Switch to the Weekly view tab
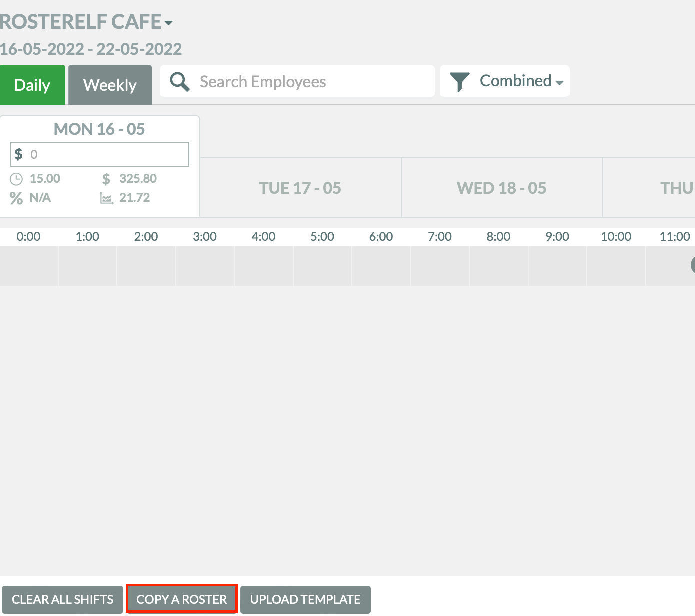This screenshot has width=695, height=616. pos(110,85)
